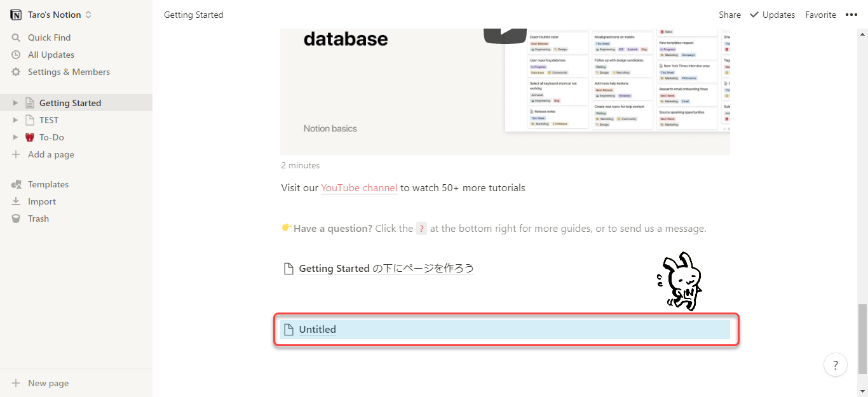Viewport: 868px width, 397px height.
Task: Click the Updates checkmark icon
Action: 754,15
